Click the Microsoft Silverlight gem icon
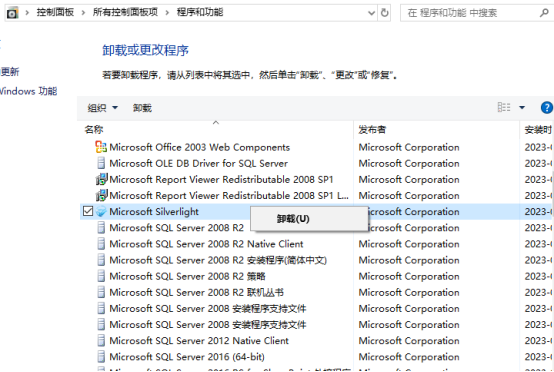This screenshot has height=372, width=554. point(101,212)
